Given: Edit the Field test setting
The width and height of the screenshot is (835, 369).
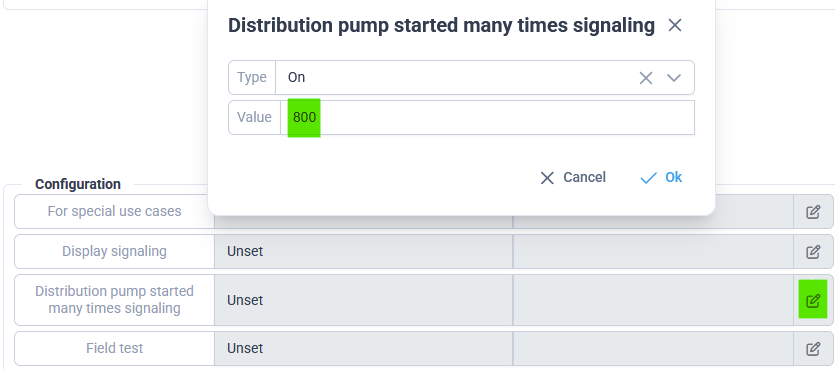Looking at the screenshot, I should coord(813,349).
